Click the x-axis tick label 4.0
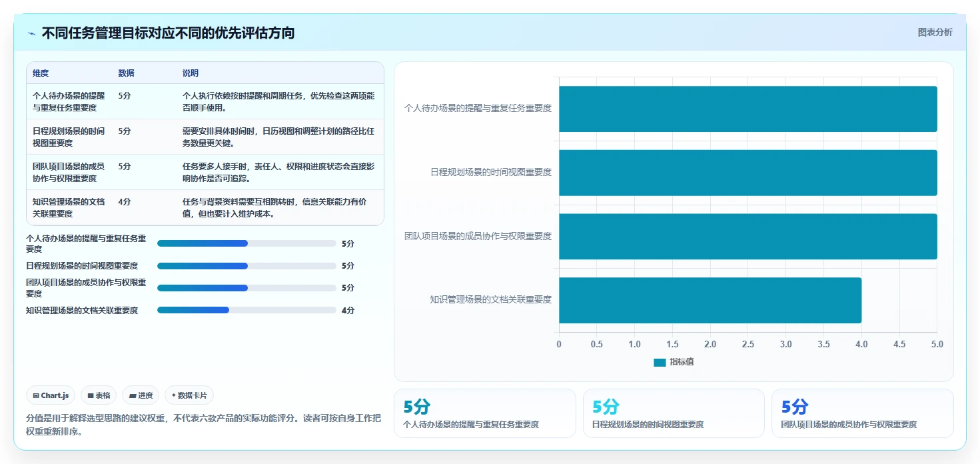This screenshot has height=464, width=980. point(861,344)
